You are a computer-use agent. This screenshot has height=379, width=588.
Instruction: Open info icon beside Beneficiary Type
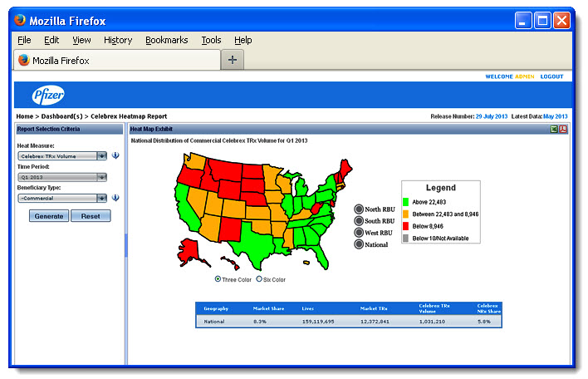point(115,198)
